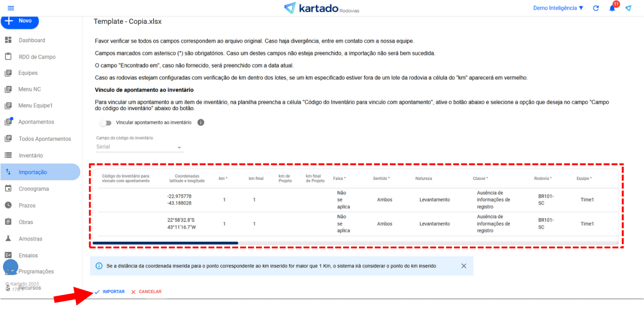Click the Cancelar button

(146, 292)
